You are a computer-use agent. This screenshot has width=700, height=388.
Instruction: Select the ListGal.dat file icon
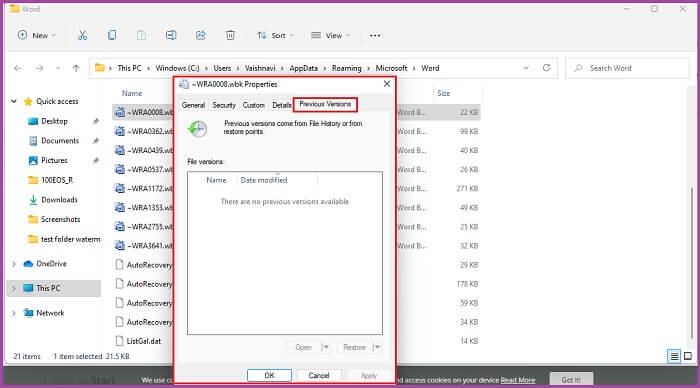pos(119,341)
